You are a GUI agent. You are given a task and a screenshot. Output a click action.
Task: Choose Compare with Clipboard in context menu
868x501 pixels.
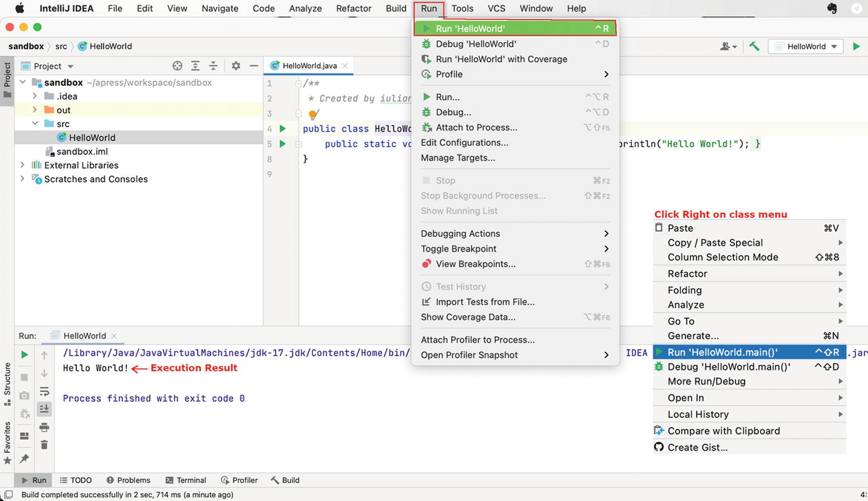749,431
